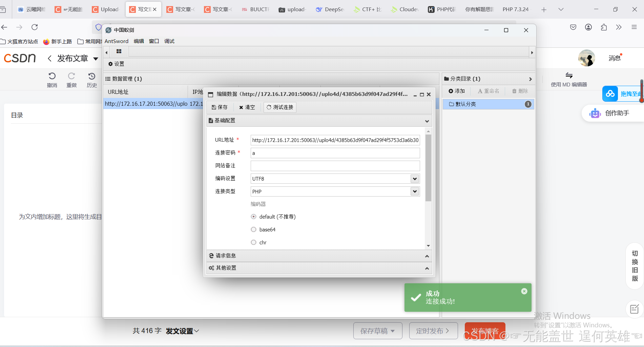644x347 pixels.
Task: Open the 调试 menu in AntSword
Action: 169,41
